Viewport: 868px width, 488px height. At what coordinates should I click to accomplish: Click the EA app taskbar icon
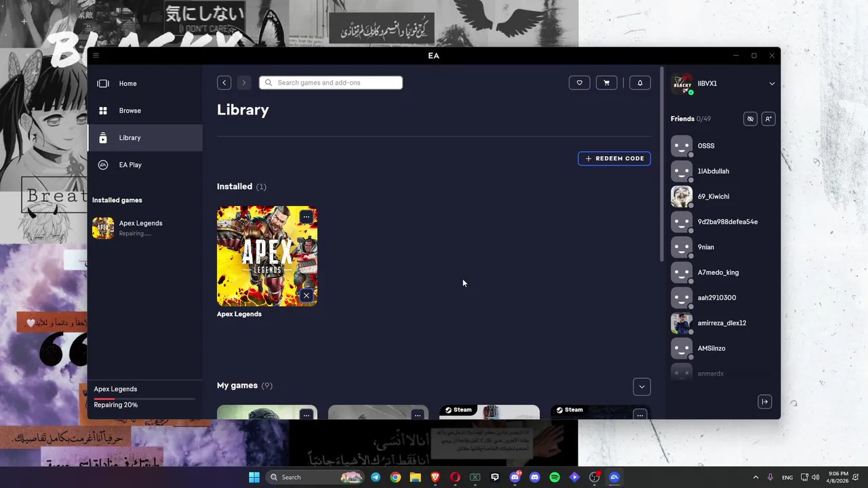[x=614, y=477]
